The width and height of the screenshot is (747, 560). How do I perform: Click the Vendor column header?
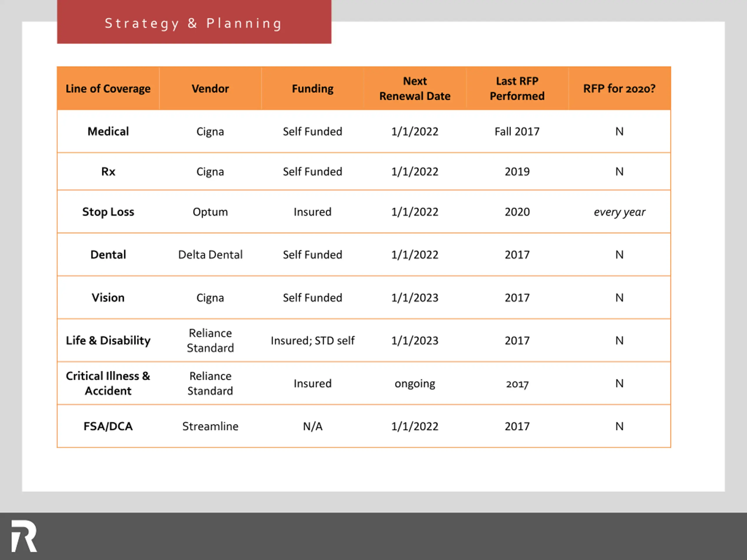[x=210, y=88]
